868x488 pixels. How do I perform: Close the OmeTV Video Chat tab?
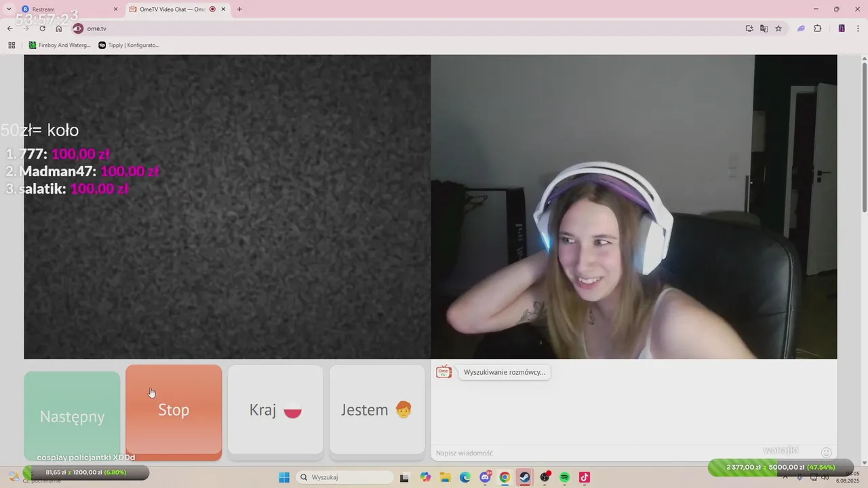click(x=223, y=9)
